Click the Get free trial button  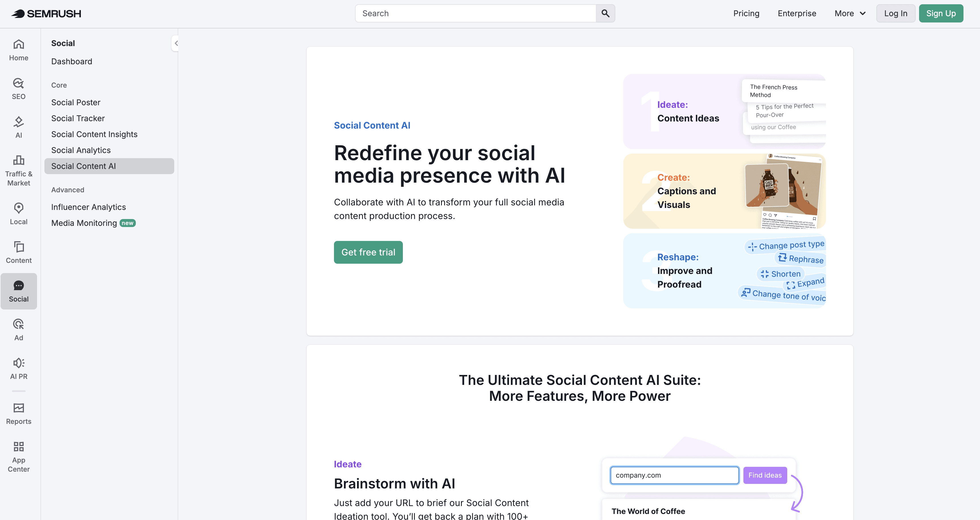tap(368, 252)
